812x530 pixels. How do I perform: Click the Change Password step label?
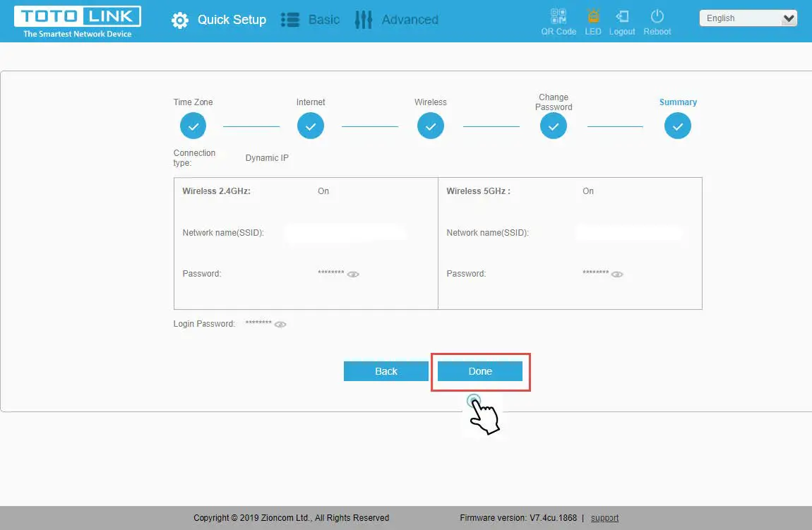554,102
